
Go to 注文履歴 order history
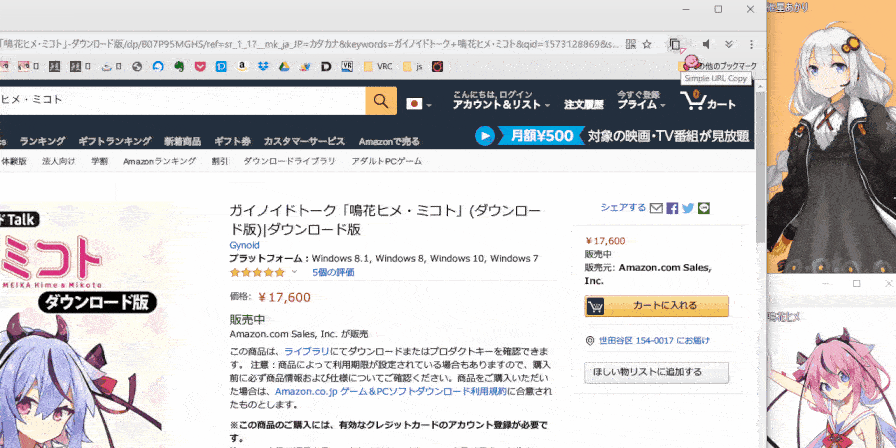pyautogui.click(x=583, y=105)
